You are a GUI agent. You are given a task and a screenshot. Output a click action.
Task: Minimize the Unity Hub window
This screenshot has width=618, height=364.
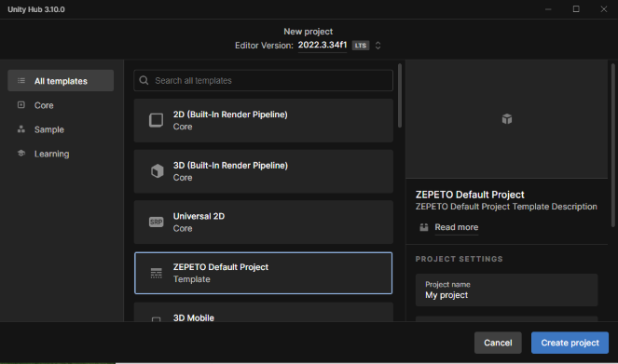coord(548,9)
